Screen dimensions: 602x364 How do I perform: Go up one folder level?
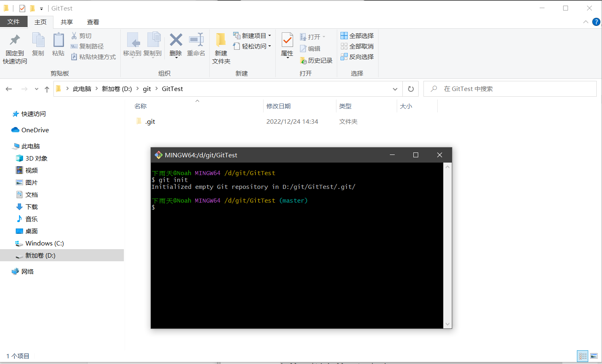(47, 89)
